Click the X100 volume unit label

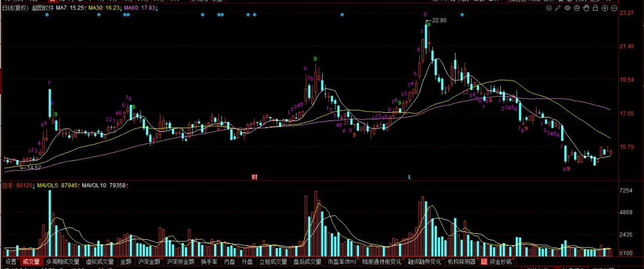point(626,252)
